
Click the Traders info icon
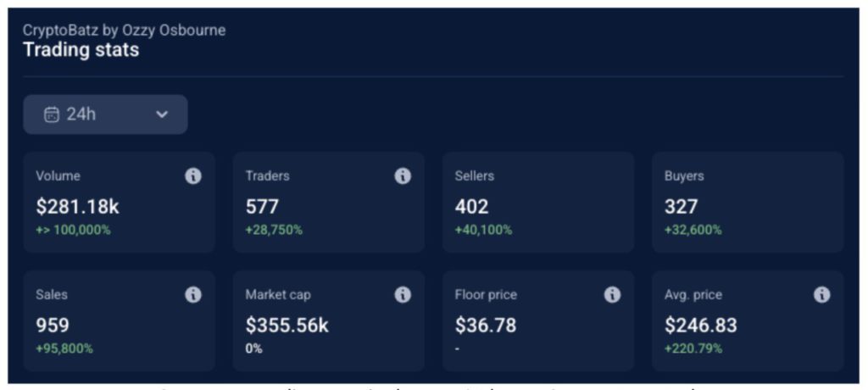[x=403, y=176]
